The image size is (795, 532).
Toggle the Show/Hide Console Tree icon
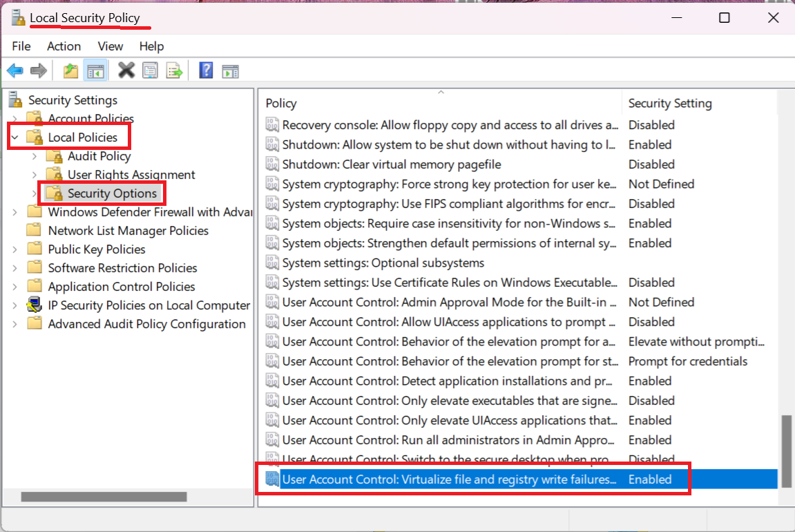click(95, 70)
